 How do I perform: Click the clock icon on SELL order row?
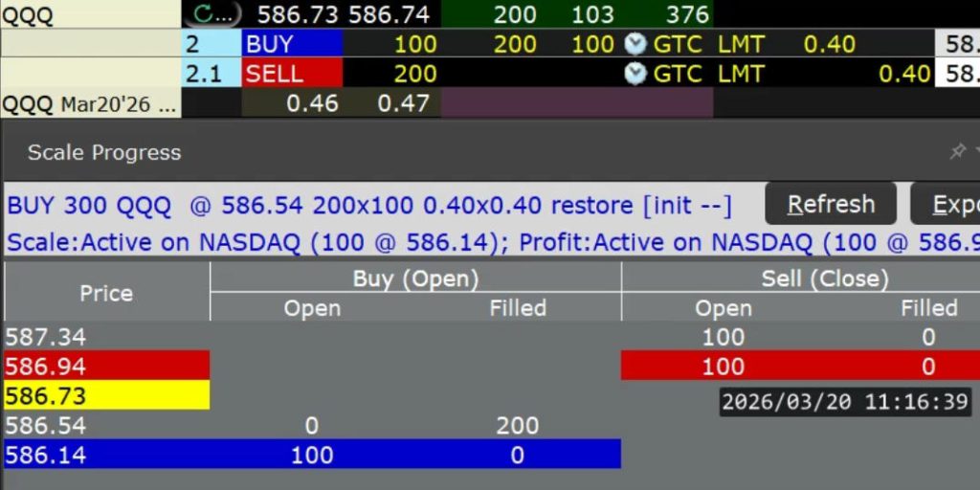click(x=635, y=74)
